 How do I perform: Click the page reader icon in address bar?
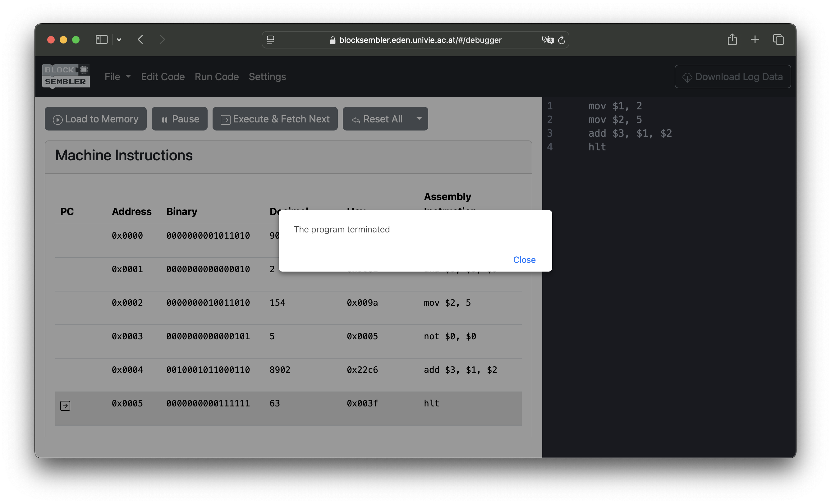tap(270, 40)
